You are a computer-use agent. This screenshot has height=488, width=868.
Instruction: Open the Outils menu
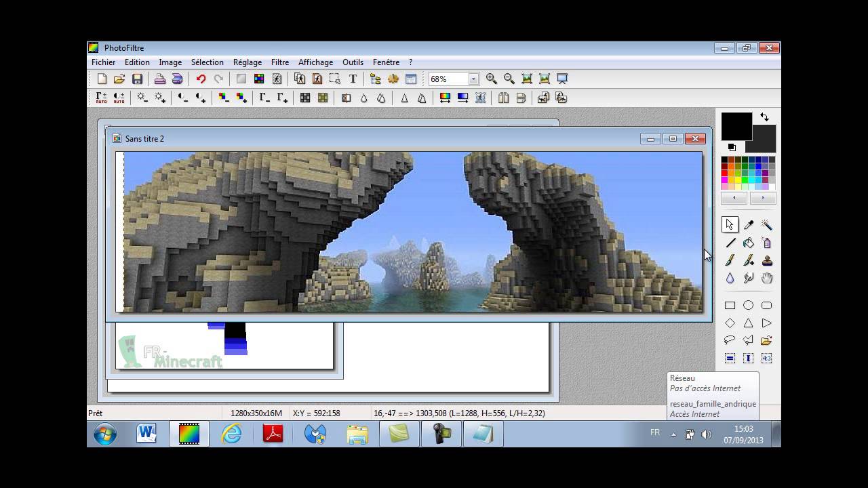[353, 62]
